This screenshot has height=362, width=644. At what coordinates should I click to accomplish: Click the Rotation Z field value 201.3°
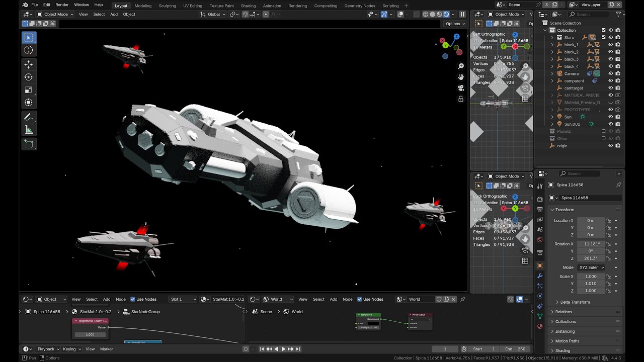pos(591,258)
